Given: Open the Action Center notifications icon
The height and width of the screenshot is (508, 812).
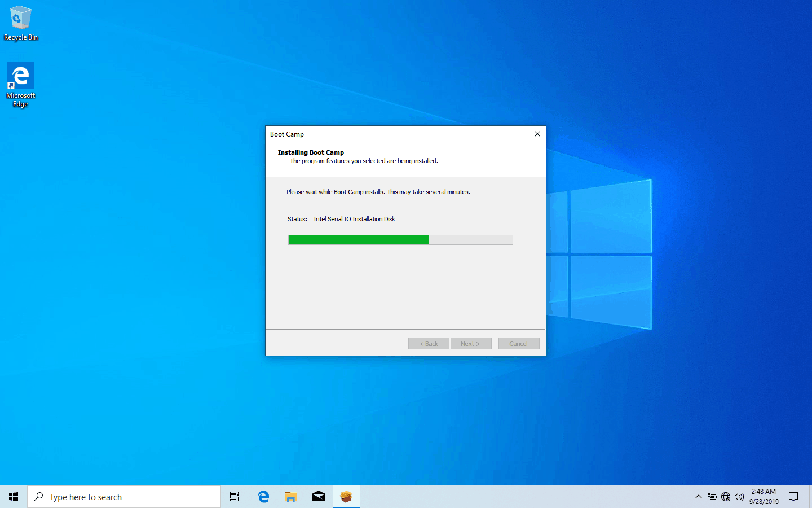Looking at the screenshot, I should 793,497.
